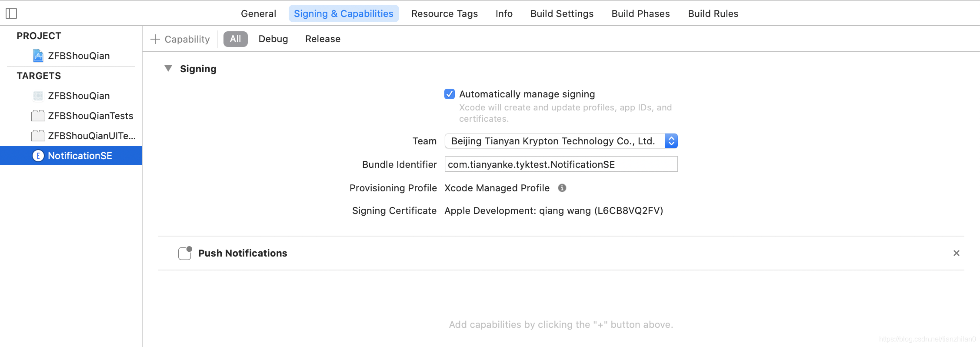The width and height of the screenshot is (980, 347).
Task: Open the Team dropdown
Action: coord(561,141)
